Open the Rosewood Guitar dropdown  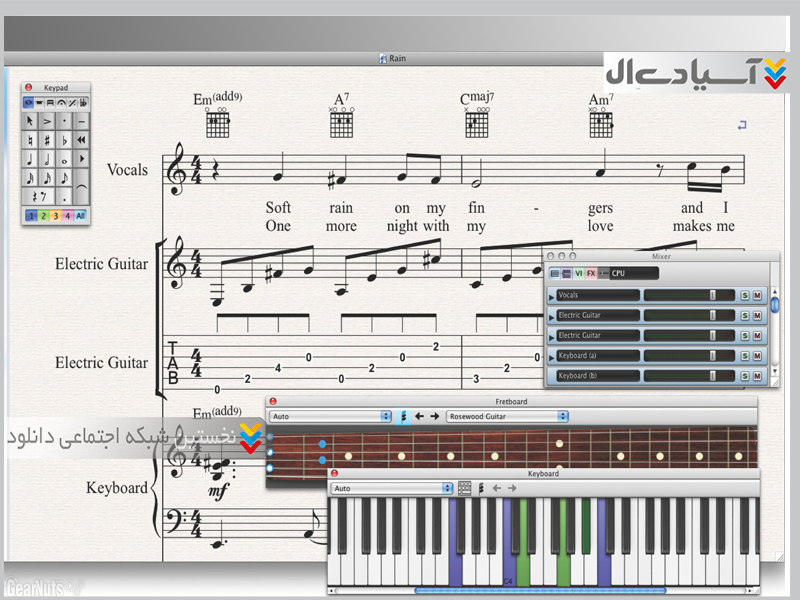click(507, 416)
